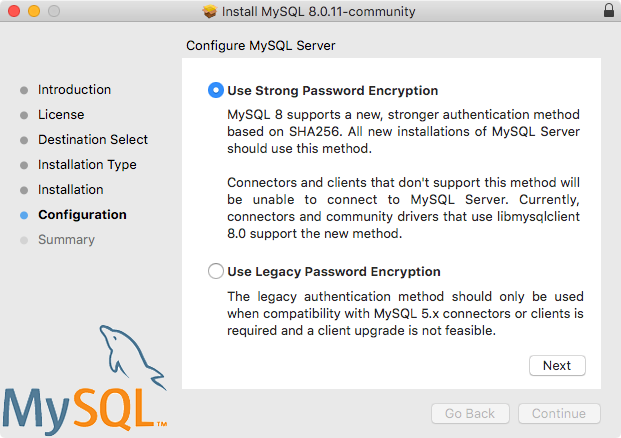This screenshot has width=621, height=438.
Task: Select Use Legacy Password Encryption option
Action: (216, 271)
